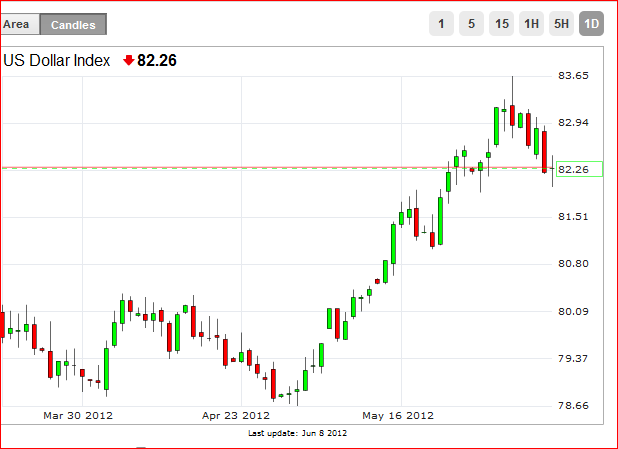
Task: Click the 80.80 axis value
Action: (x=573, y=263)
